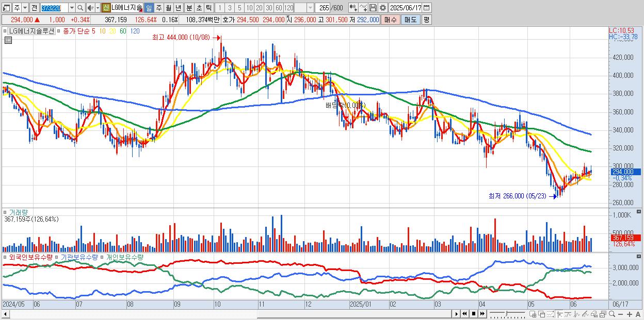Select the 년 yearly chart period

[x=178, y=8]
